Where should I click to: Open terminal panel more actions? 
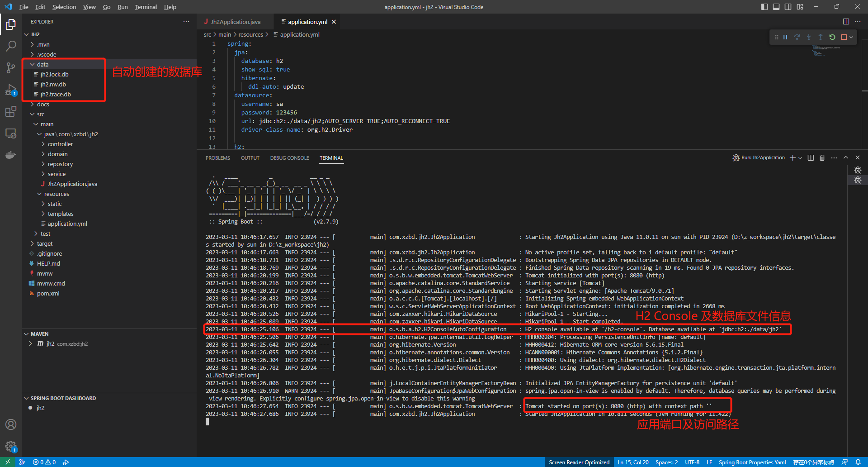coord(834,157)
